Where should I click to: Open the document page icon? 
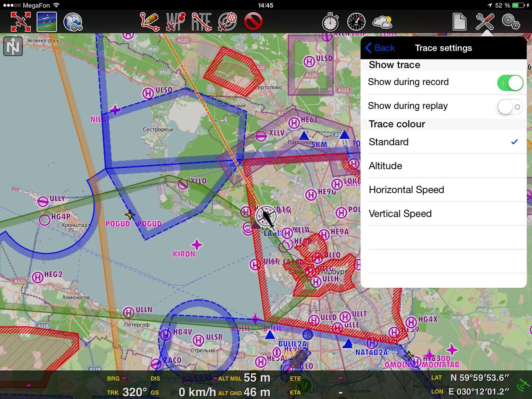pos(459,22)
